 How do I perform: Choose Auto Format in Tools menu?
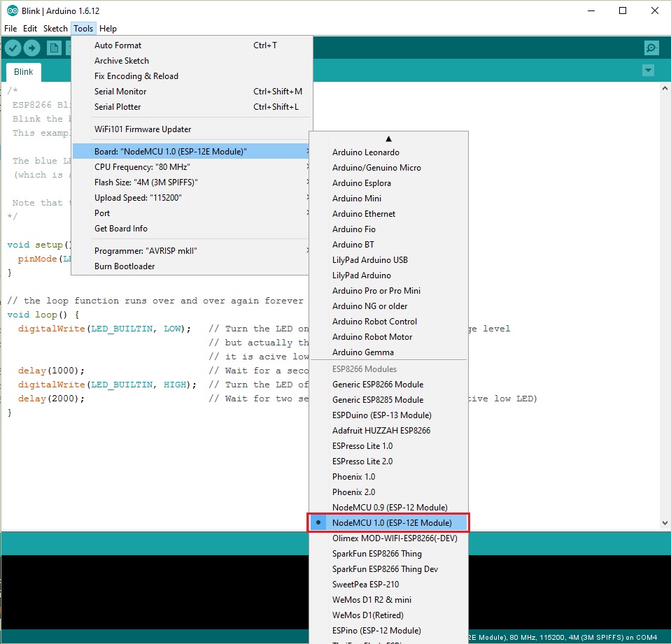(191, 45)
